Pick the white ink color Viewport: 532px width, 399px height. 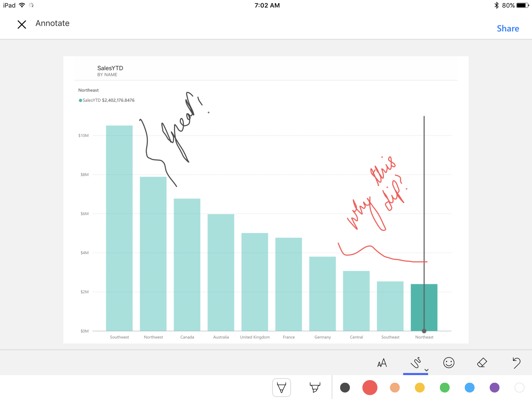click(x=519, y=388)
